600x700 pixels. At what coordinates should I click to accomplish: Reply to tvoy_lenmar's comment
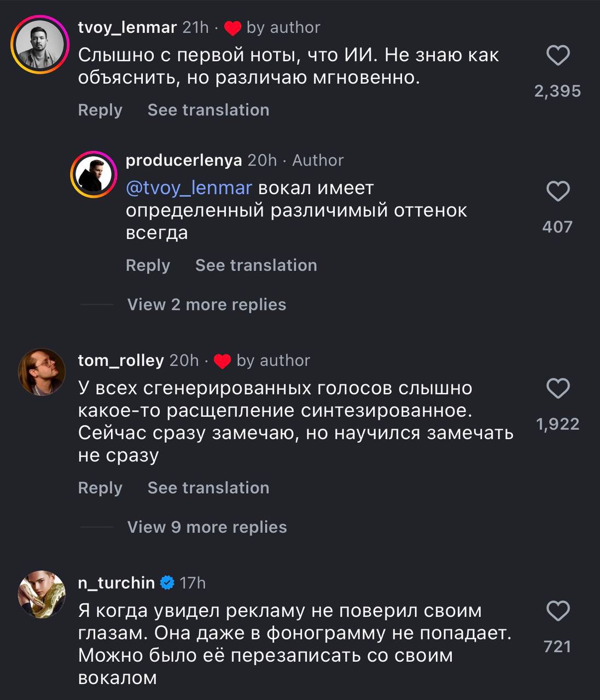click(100, 110)
